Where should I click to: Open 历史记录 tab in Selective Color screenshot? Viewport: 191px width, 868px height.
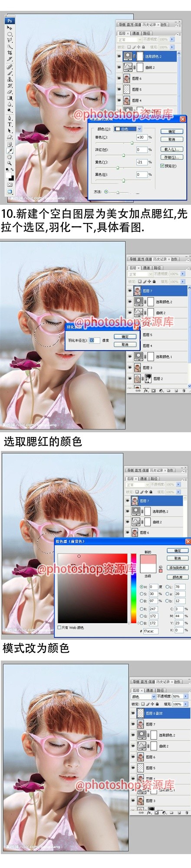149,25
